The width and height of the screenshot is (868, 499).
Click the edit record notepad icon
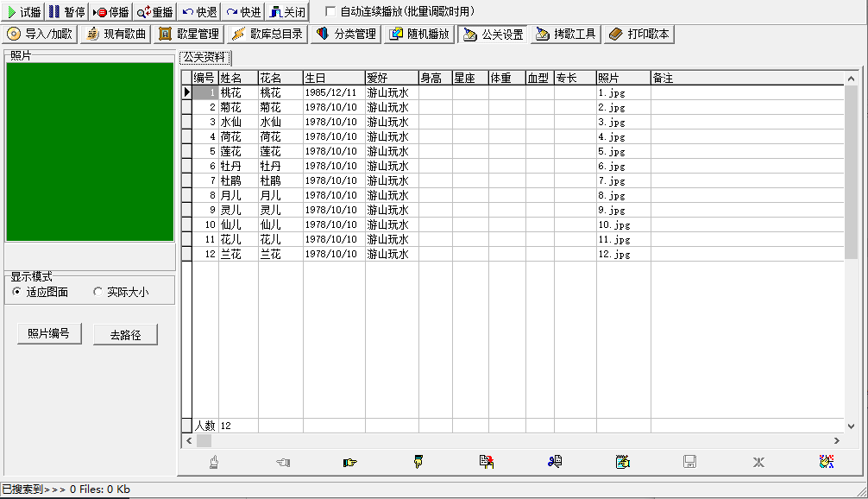coord(623,462)
